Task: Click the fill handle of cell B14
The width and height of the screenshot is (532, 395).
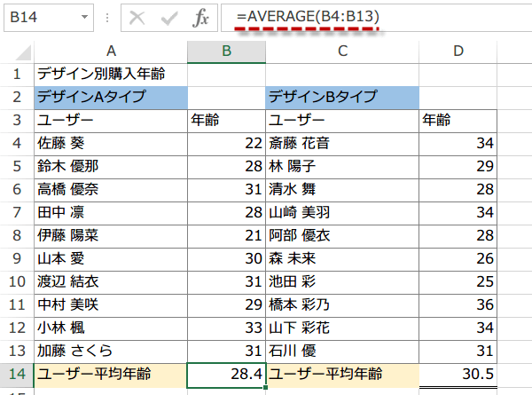Action: [x=265, y=387]
